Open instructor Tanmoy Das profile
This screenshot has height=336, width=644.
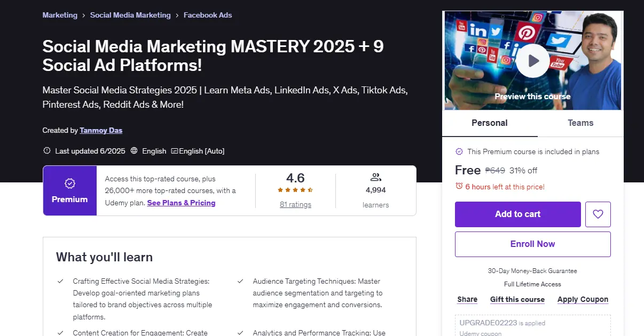coord(101,130)
